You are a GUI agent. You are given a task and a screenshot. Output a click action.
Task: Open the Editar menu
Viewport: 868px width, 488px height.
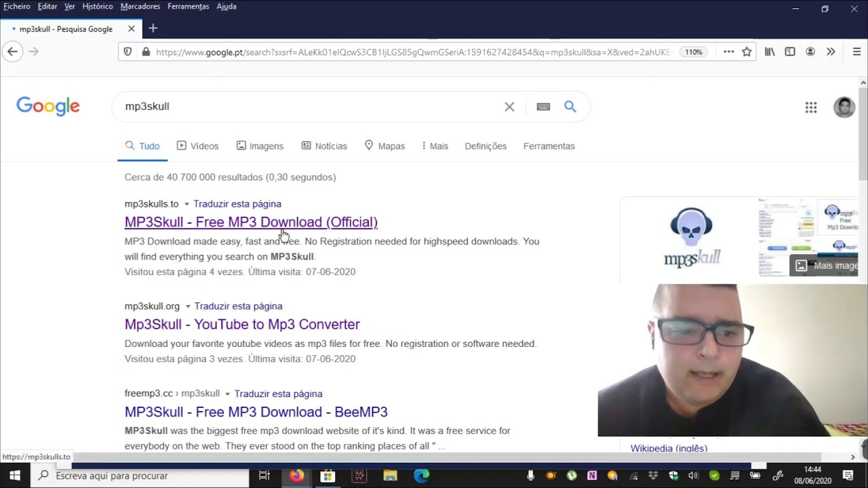pos(47,6)
